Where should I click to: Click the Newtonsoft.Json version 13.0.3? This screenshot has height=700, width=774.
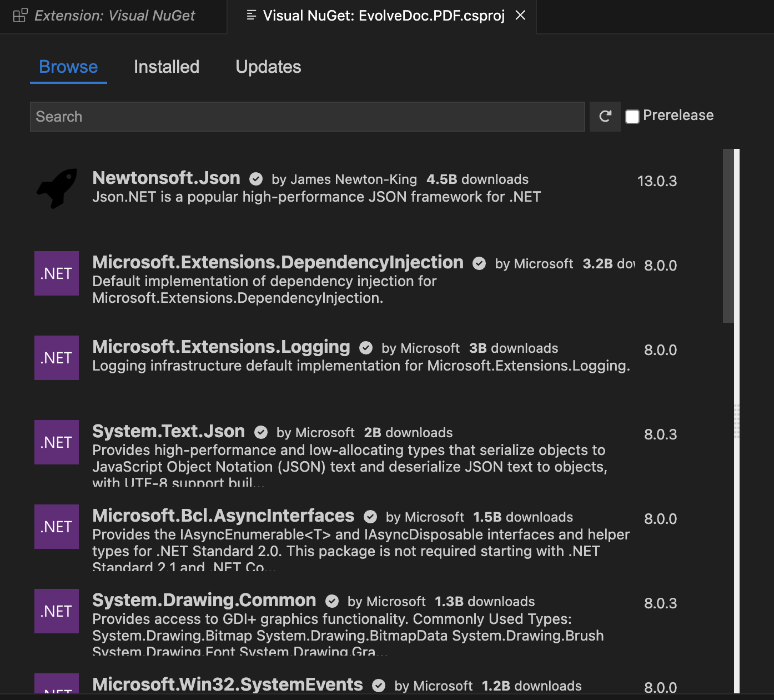point(657,181)
